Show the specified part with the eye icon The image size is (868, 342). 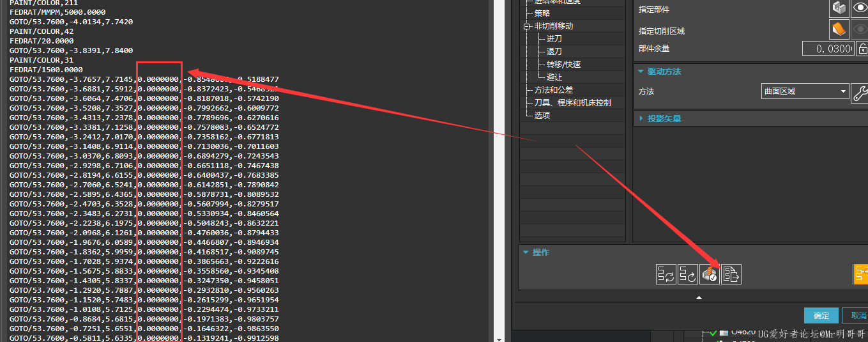point(860,8)
